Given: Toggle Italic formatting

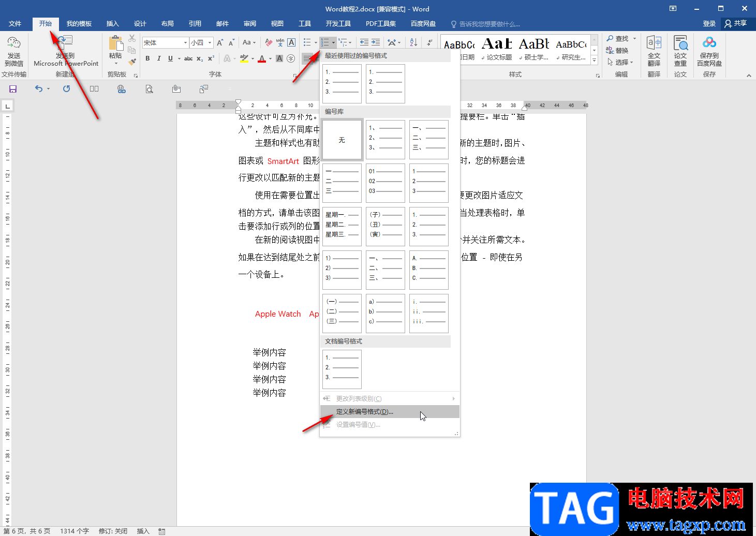Looking at the screenshot, I should tap(159, 58).
